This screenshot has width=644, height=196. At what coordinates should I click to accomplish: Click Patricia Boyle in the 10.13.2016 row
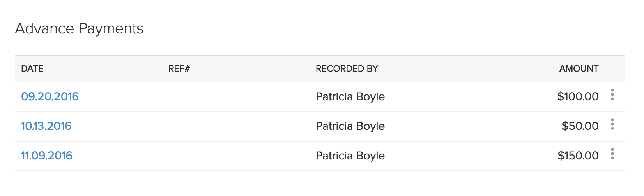(350, 126)
